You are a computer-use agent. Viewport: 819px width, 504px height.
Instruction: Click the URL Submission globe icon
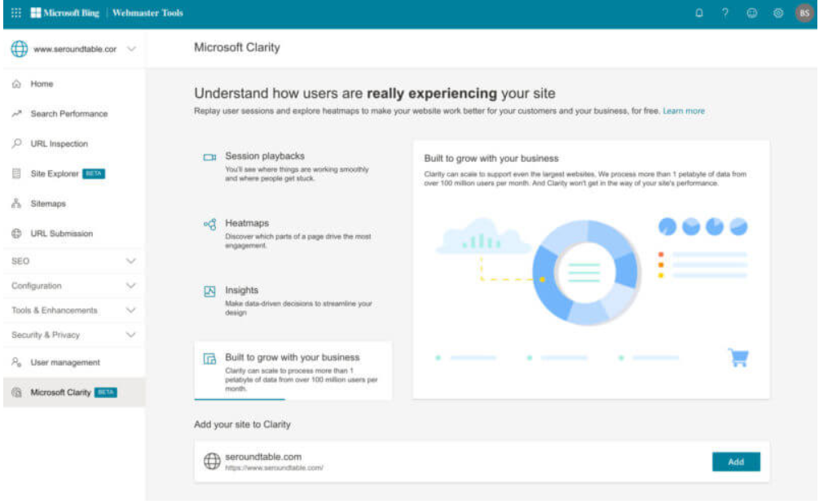pyautogui.click(x=17, y=233)
